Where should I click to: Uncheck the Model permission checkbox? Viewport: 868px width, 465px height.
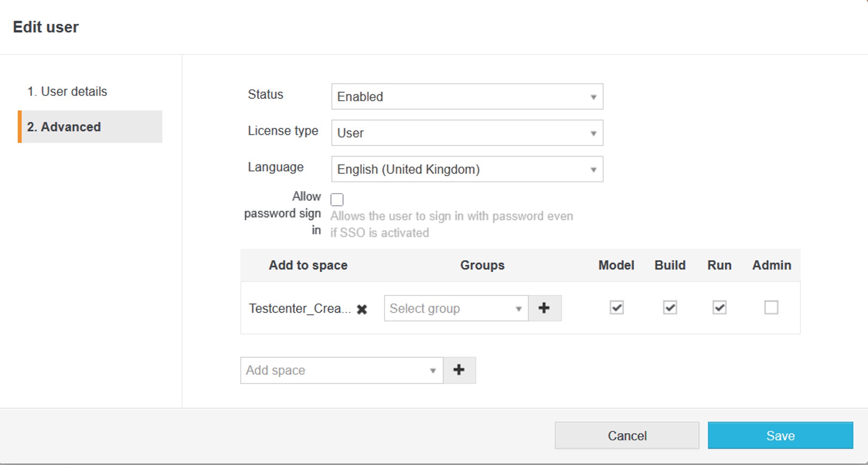coord(616,308)
